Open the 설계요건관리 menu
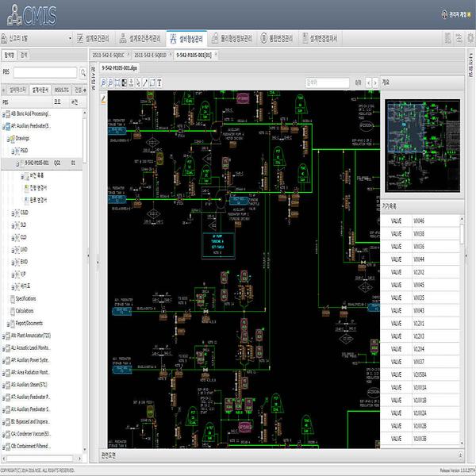Image resolution: width=476 pixels, height=476 pixels. (96, 37)
